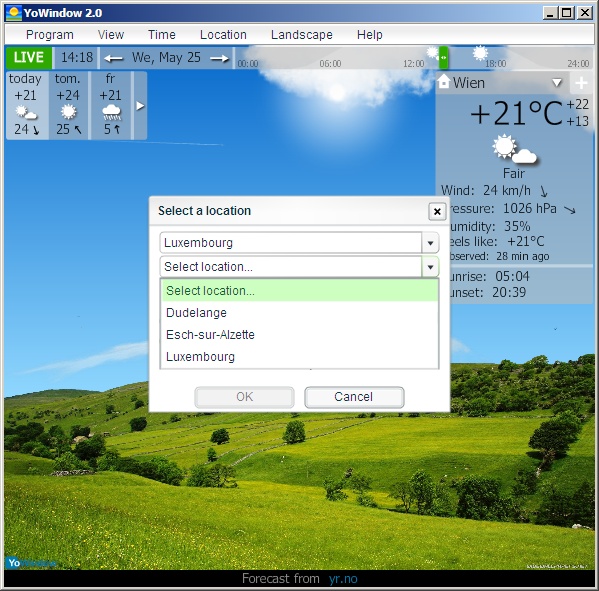
Task: Open the View menu
Action: click(x=110, y=35)
